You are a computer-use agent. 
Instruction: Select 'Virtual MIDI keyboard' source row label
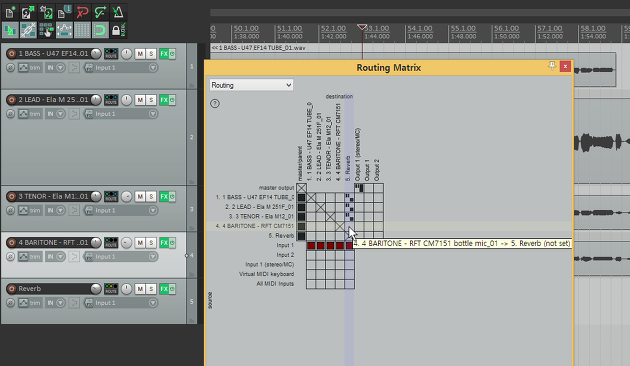point(267,274)
